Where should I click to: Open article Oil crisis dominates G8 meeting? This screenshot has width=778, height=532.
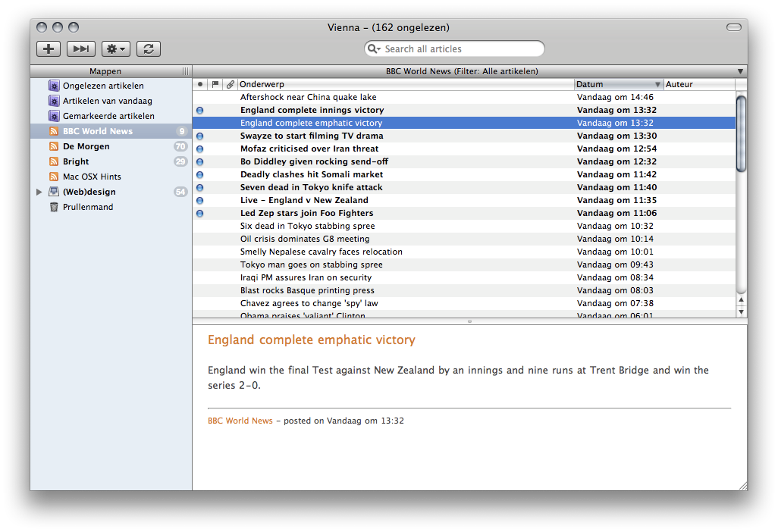464,239
